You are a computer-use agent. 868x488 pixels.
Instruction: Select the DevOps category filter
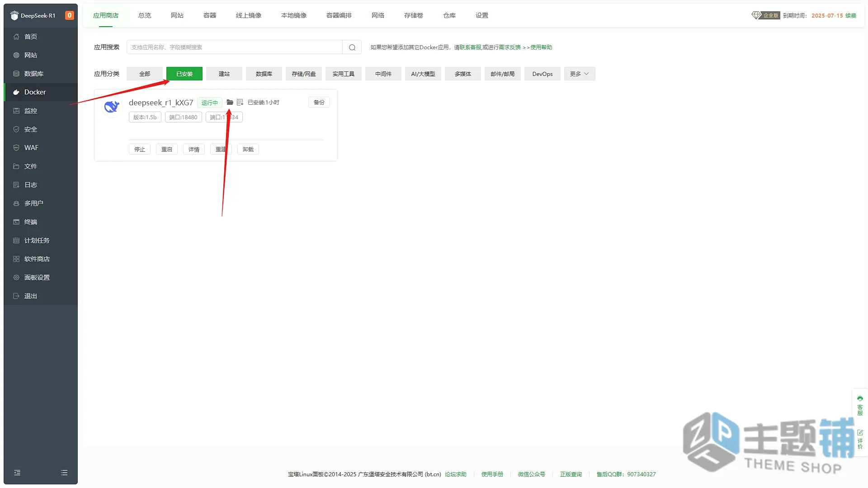542,74
